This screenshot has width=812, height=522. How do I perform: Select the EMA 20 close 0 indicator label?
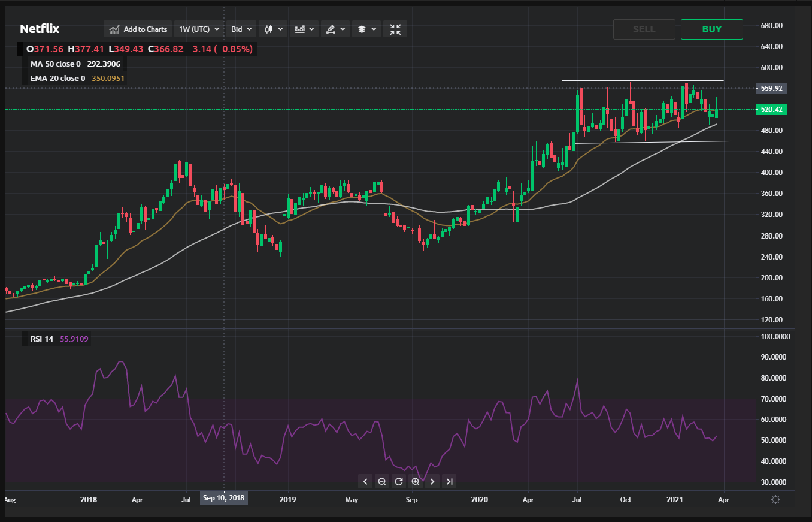pos(57,78)
